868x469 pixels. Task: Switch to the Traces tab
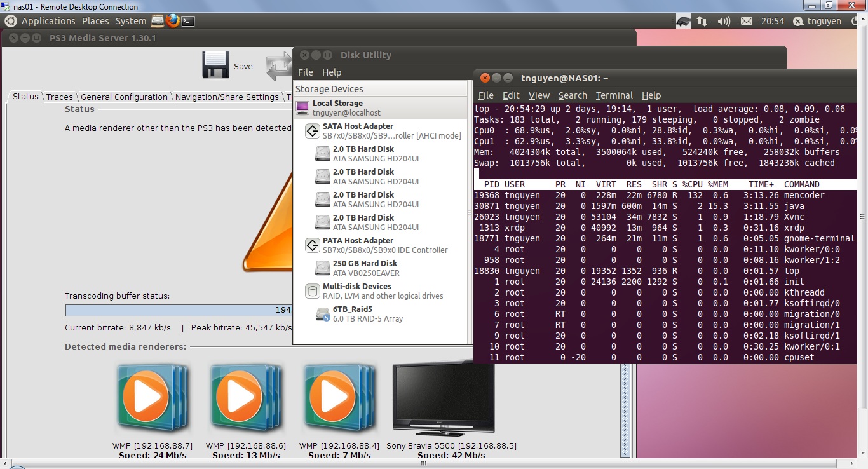click(x=60, y=97)
